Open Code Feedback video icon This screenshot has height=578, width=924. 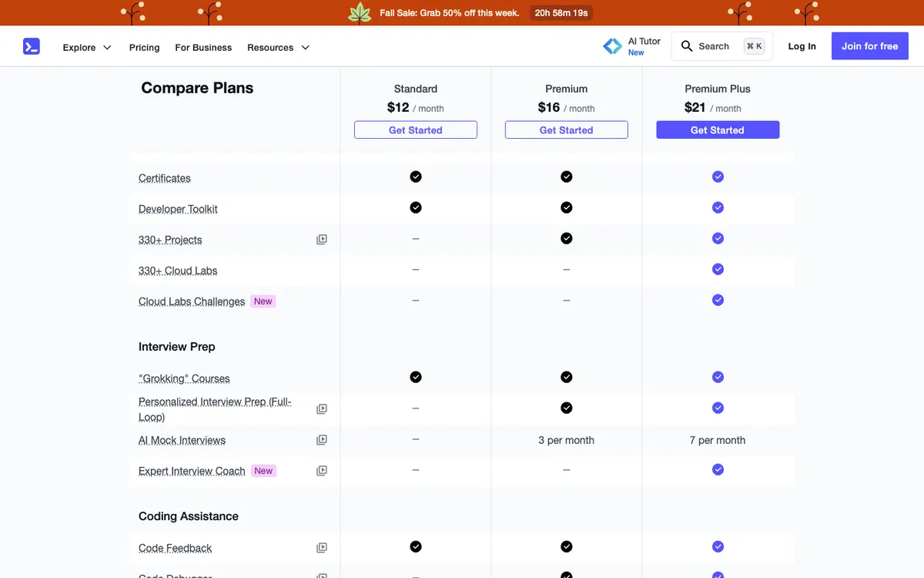pos(322,548)
